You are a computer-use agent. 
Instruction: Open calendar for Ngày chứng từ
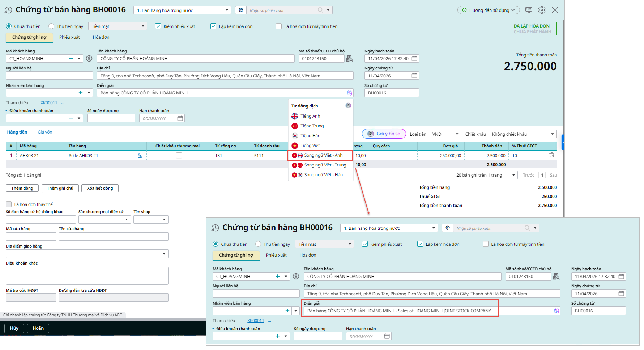[414, 76]
